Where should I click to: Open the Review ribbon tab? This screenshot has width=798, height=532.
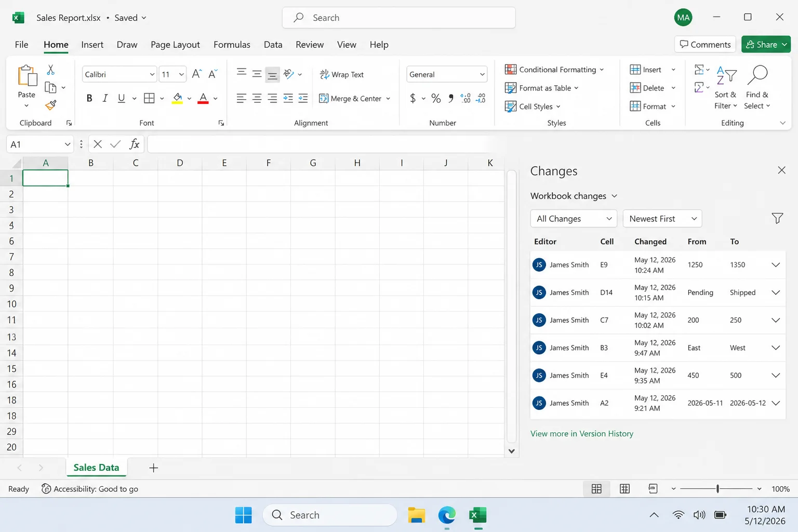pos(310,45)
